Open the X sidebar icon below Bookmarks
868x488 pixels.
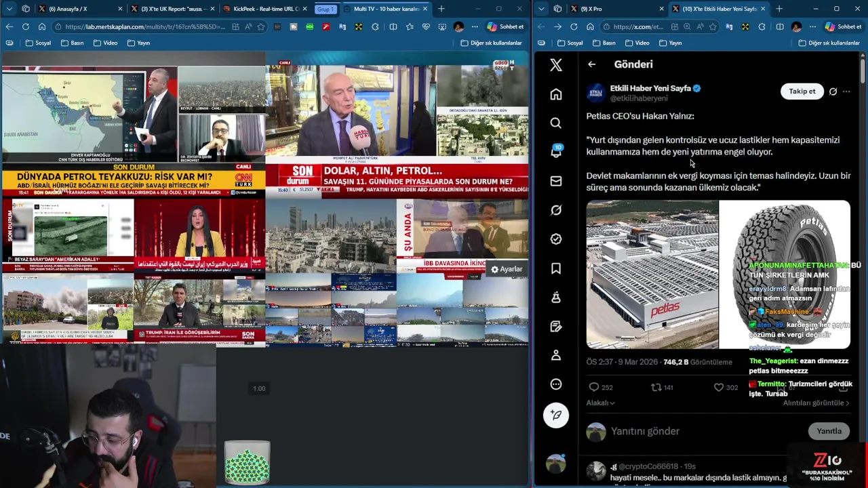click(556, 298)
